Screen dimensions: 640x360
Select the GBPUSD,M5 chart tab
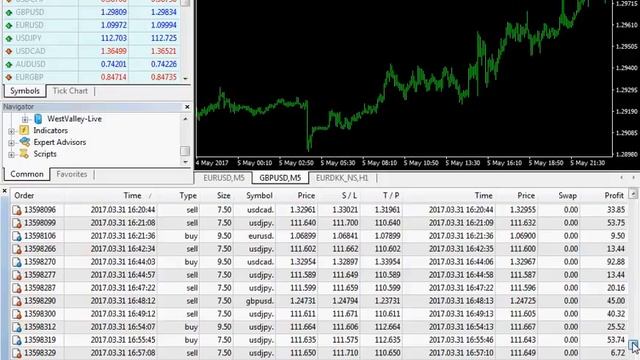click(280, 178)
